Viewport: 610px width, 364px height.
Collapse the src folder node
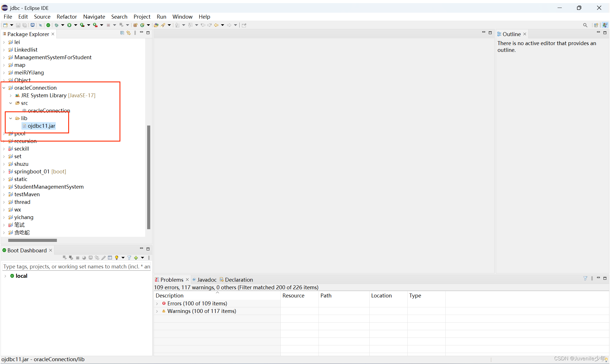11,103
